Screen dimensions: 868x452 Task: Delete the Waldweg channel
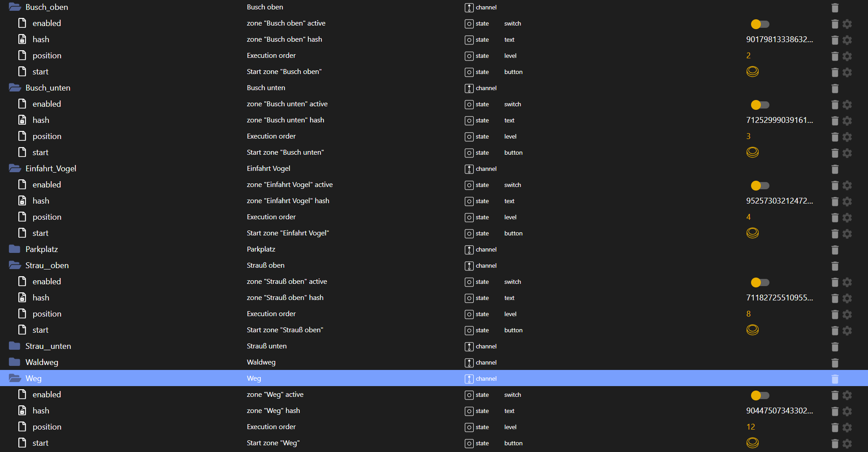pyautogui.click(x=835, y=363)
